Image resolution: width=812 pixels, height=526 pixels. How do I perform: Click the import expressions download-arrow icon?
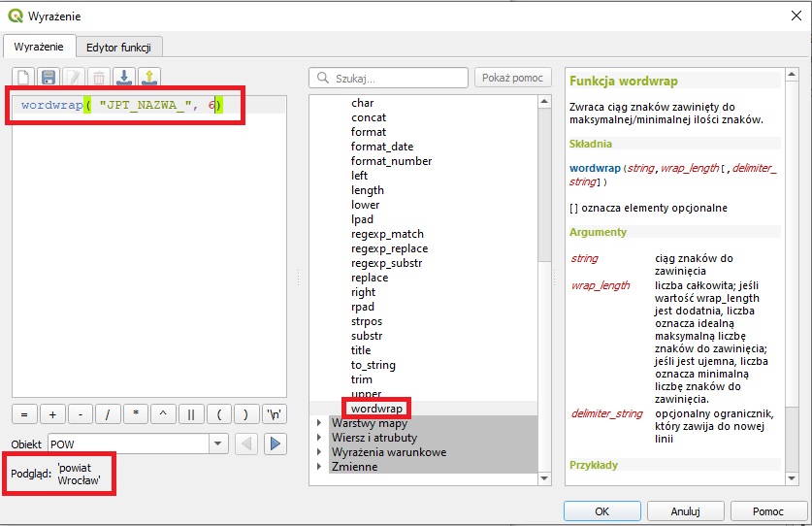point(124,78)
